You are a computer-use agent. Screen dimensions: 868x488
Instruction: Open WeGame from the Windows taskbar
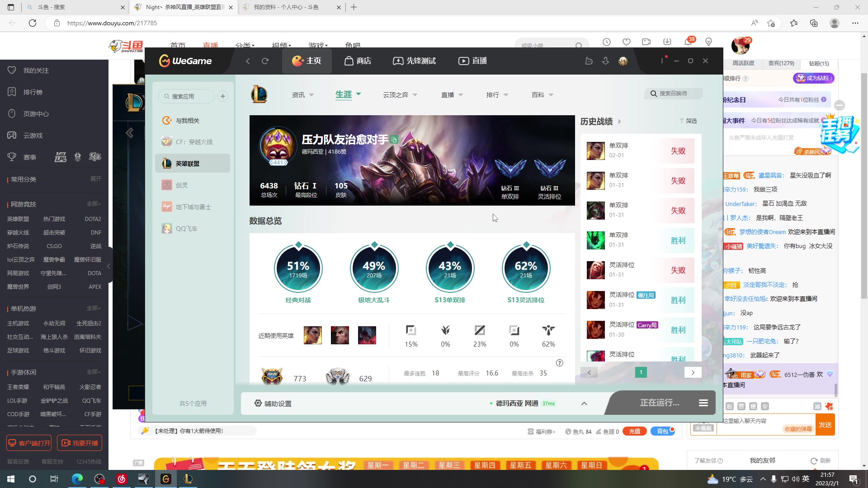[x=166, y=479]
